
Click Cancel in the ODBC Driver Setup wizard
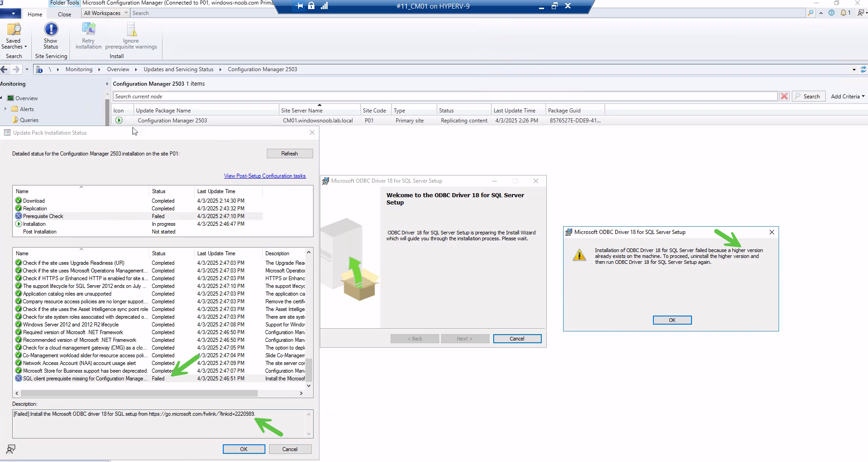pos(517,339)
